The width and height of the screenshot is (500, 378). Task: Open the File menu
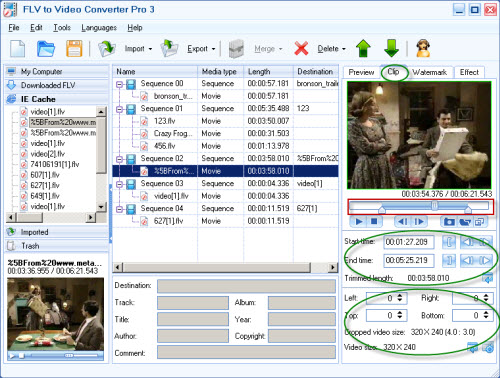tap(14, 28)
